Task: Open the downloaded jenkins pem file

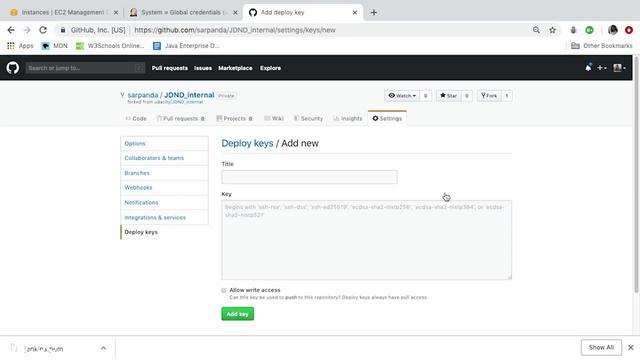Action: pyautogui.click(x=44, y=349)
